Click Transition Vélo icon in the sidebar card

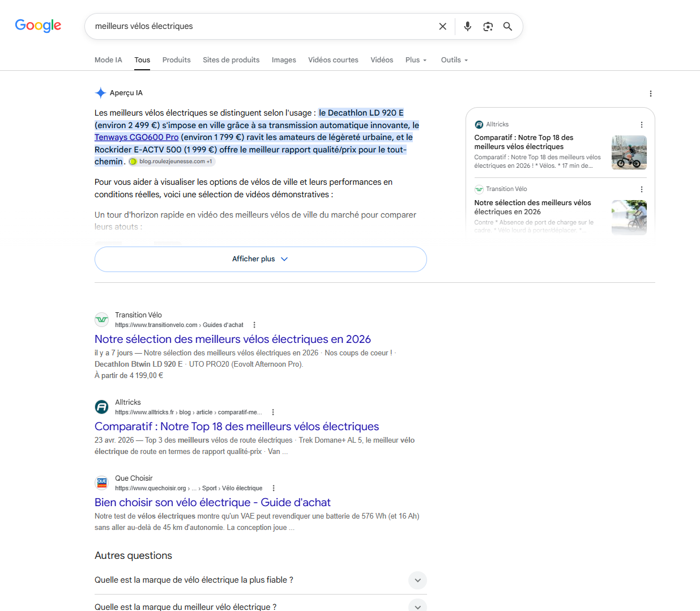click(x=479, y=189)
